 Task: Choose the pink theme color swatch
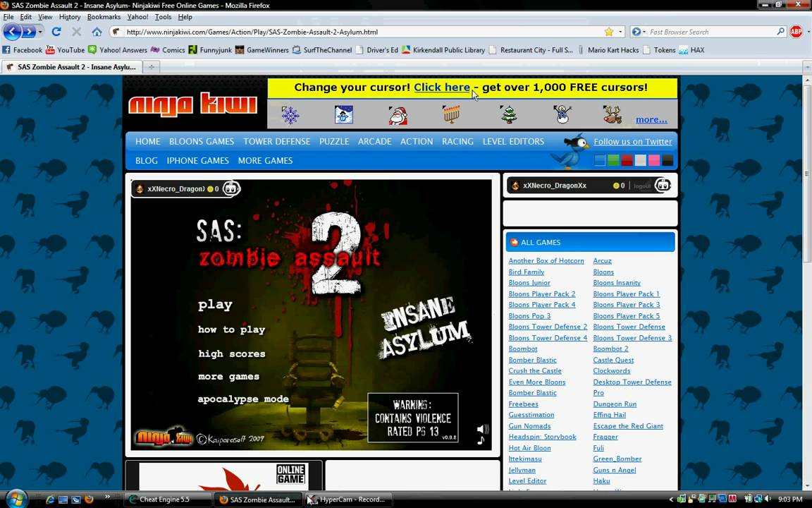point(654,160)
